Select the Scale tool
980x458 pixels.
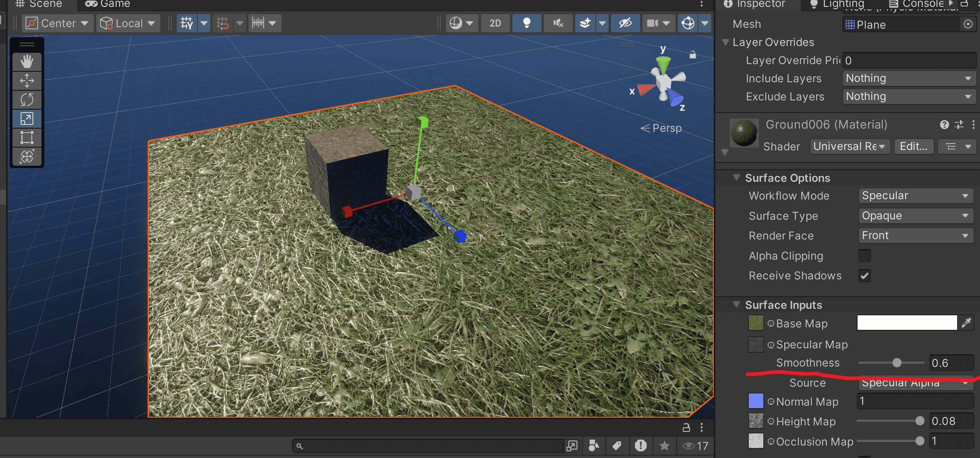27,119
